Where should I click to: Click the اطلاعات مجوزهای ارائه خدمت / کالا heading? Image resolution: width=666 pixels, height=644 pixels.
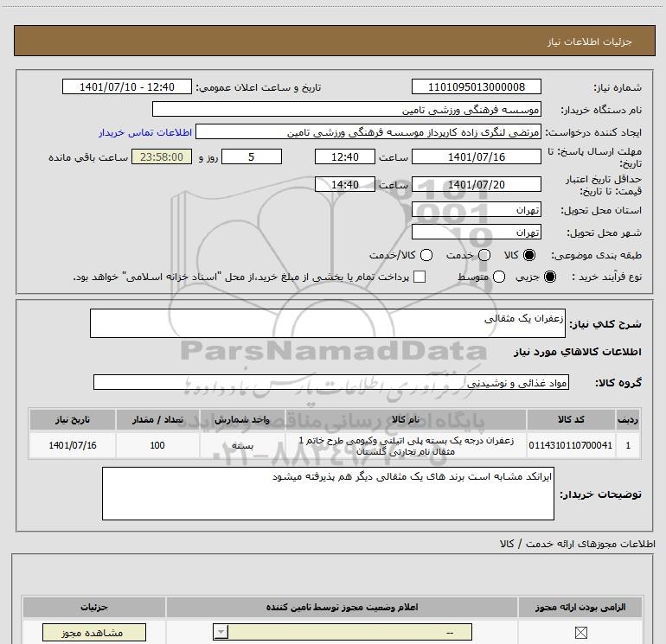[x=578, y=544]
